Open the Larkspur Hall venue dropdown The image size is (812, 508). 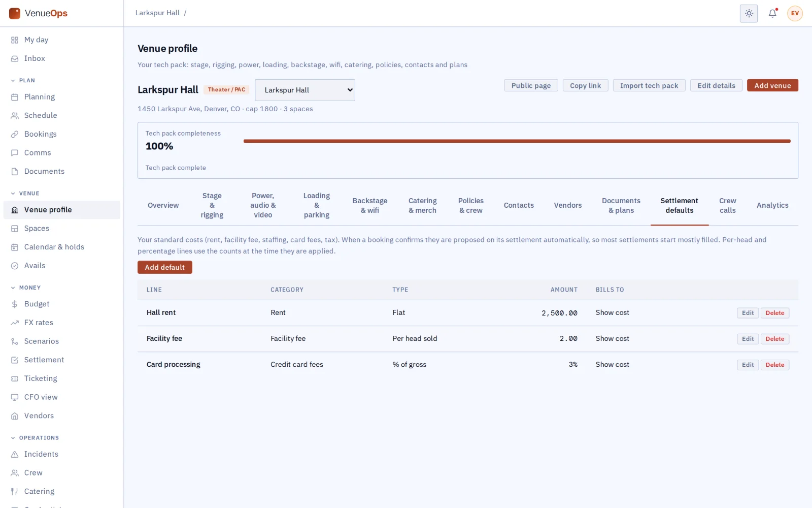pyautogui.click(x=305, y=90)
